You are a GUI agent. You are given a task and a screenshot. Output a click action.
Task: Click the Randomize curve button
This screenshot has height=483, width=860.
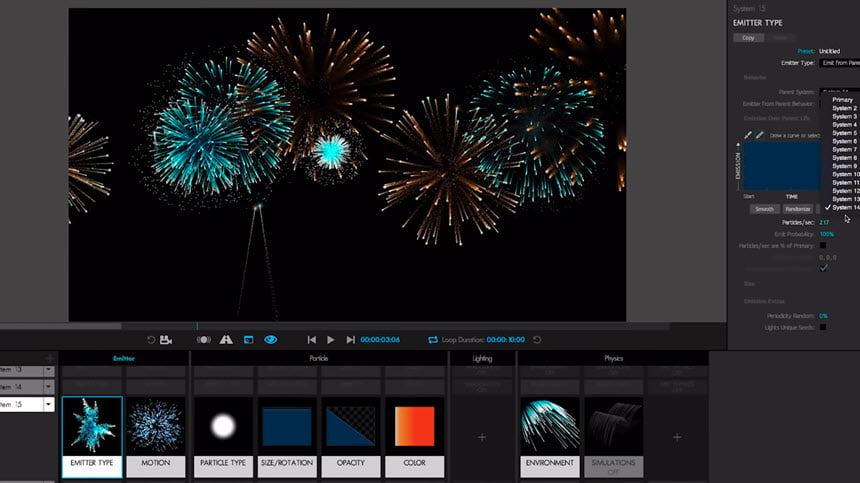click(797, 209)
